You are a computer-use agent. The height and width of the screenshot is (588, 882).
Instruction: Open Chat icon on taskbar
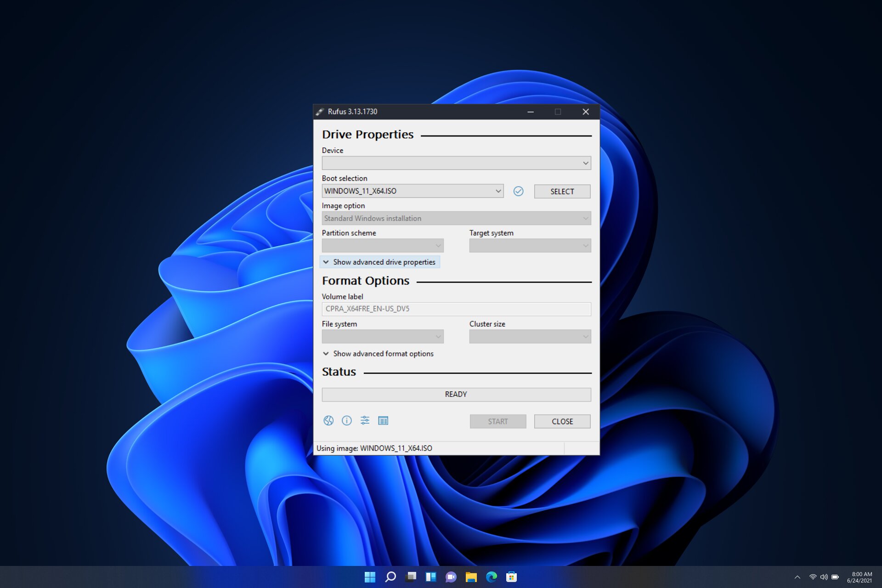tap(451, 577)
